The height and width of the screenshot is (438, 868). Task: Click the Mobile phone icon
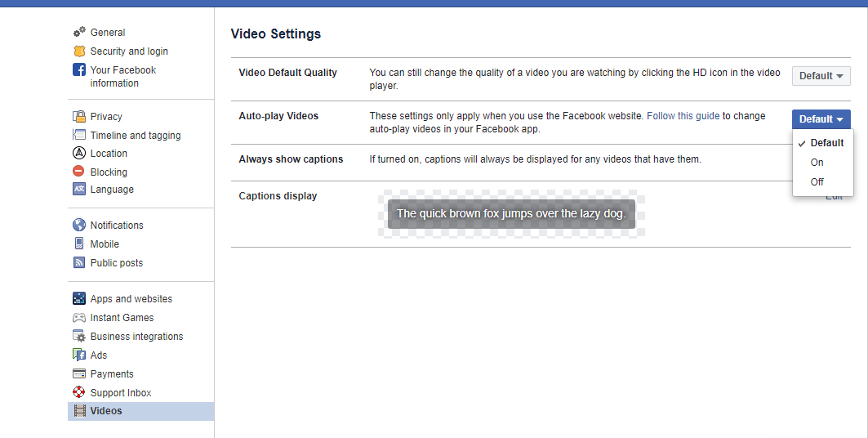79,244
